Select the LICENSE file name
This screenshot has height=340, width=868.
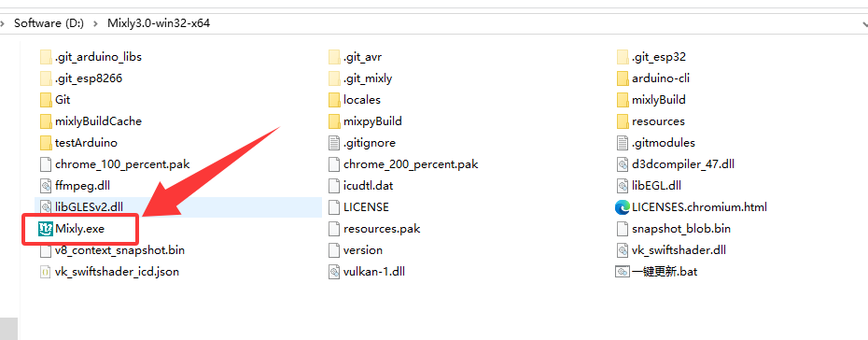click(x=366, y=207)
